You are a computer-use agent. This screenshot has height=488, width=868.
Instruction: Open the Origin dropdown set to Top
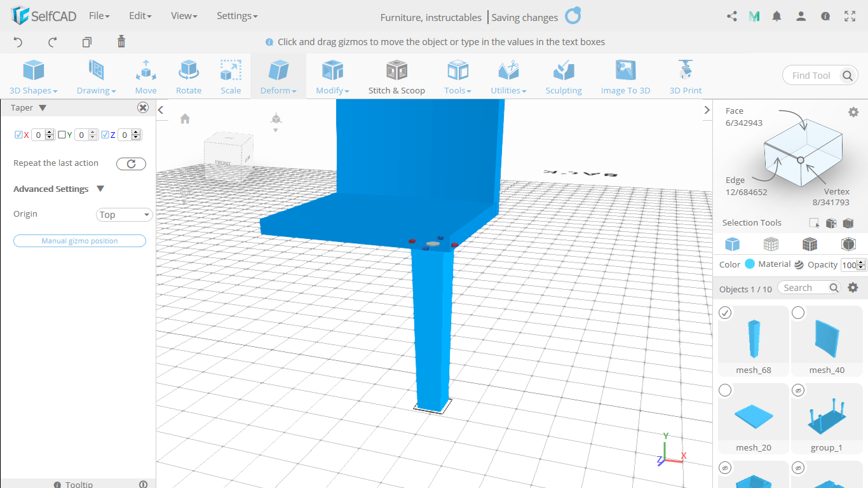(x=125, y=215)
